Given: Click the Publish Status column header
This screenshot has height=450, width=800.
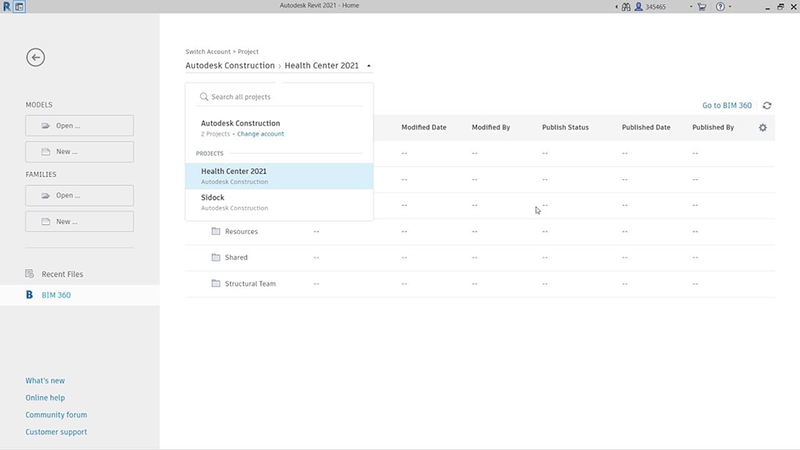Looking at the screenshot, I should tap(565, 128).
